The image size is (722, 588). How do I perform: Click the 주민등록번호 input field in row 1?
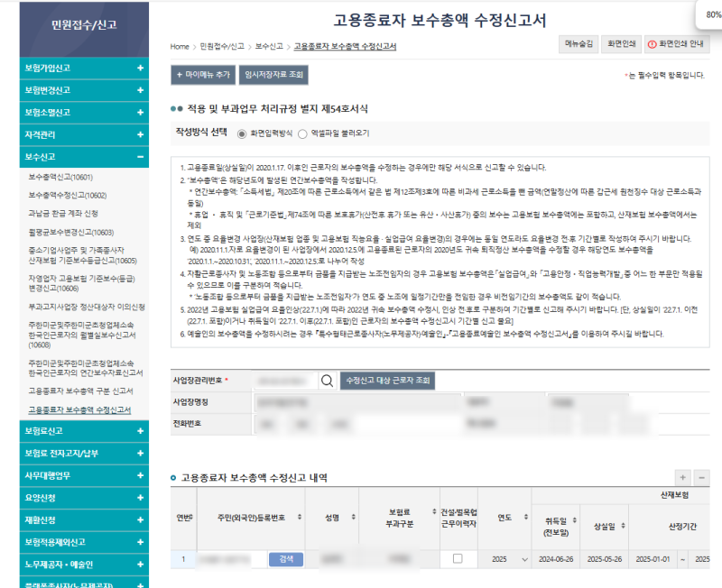(x=232, y=559)
